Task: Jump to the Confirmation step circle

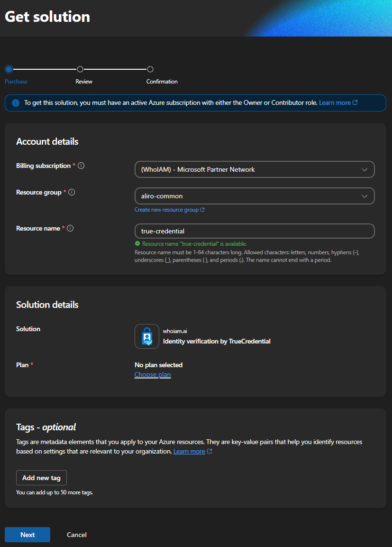Action: tap(150, 69)
